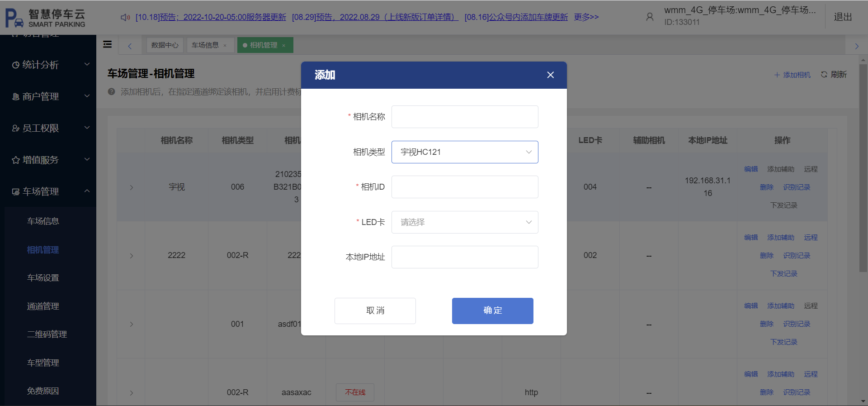Click 识别记录 for camera 2222 row

tap(797, 256)
